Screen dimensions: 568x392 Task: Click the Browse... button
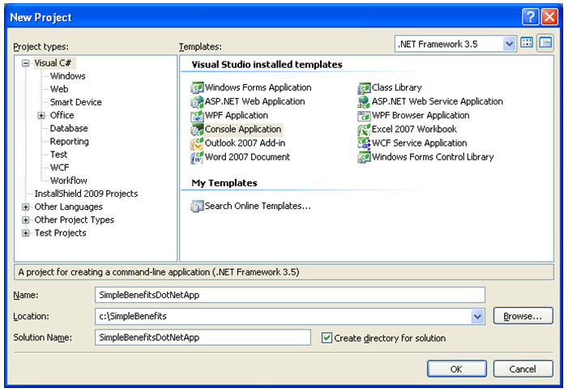[523, 316]
